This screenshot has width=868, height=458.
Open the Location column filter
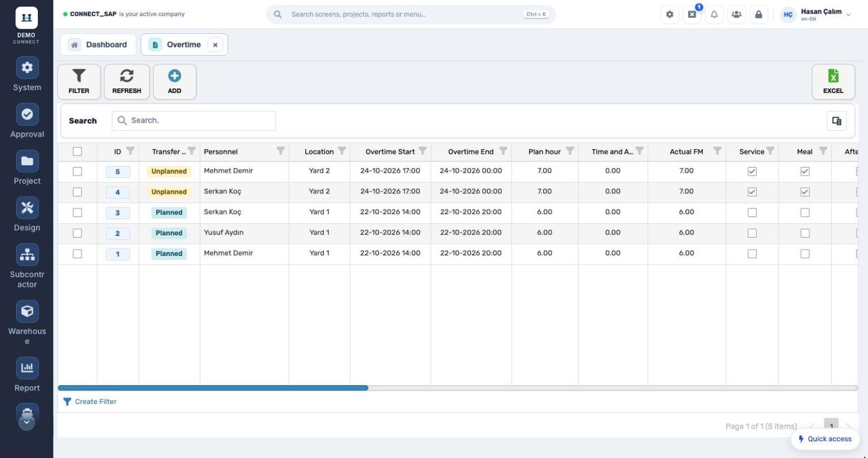342,151
